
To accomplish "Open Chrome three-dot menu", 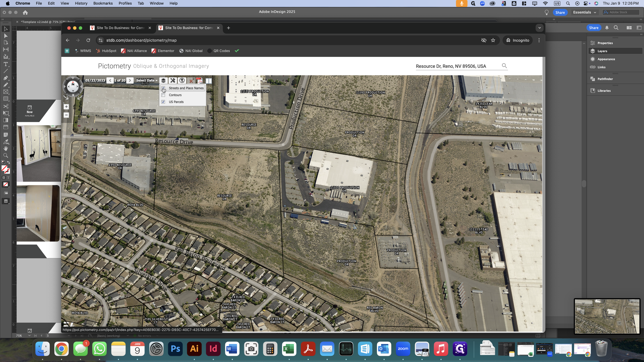I will point(539,40).
